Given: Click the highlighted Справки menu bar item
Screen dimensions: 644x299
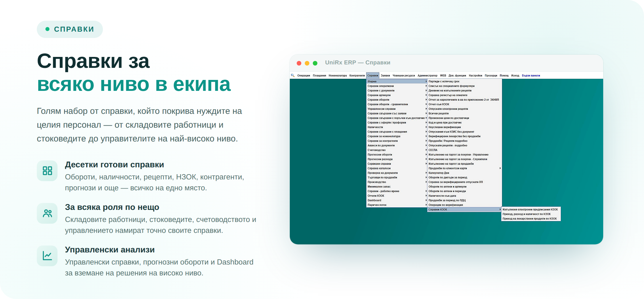Looking at the screenshot, I should coord(373,76).
